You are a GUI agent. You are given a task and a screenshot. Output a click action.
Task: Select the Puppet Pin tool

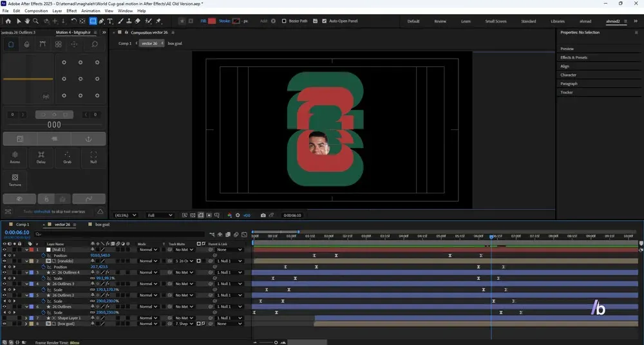point(158,21)
